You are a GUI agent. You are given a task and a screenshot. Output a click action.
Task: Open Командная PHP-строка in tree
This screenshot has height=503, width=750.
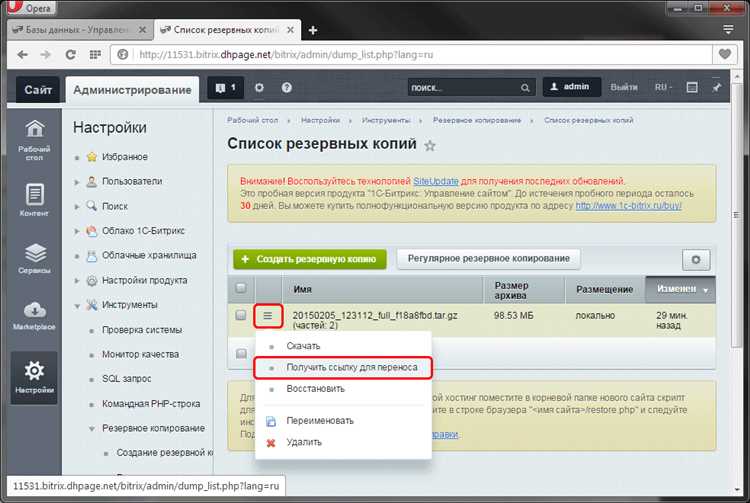pos(151,404)
